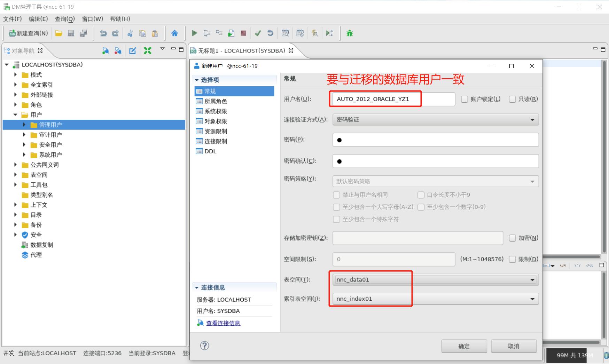Open the 查询(Q) menu

[x=65, y=19]
